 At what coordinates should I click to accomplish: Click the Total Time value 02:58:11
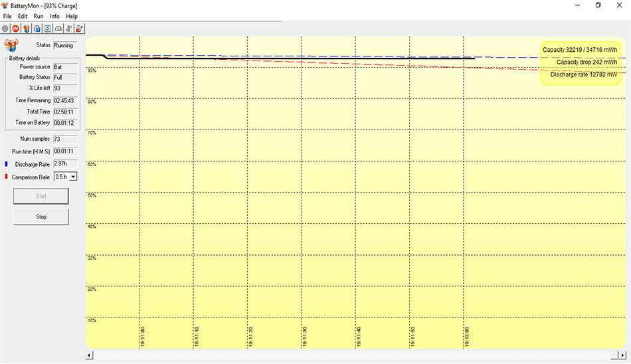coord(65,112)
